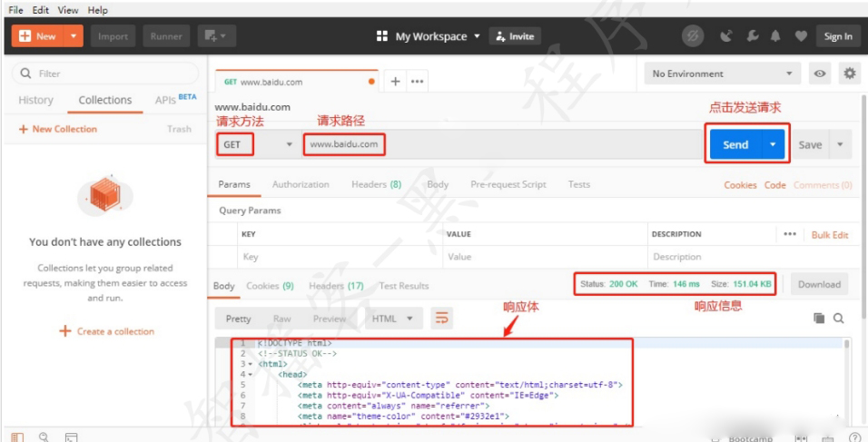Select the GET www.baidu.com request tab

(296, 82)
